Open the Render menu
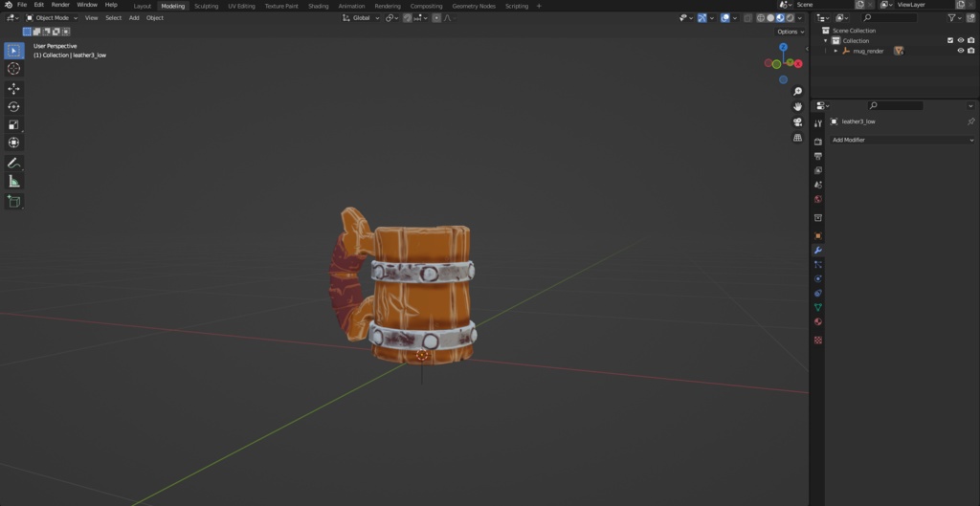Image resolution: width=980 pixels, height=506 pixels. click(60, 5)
